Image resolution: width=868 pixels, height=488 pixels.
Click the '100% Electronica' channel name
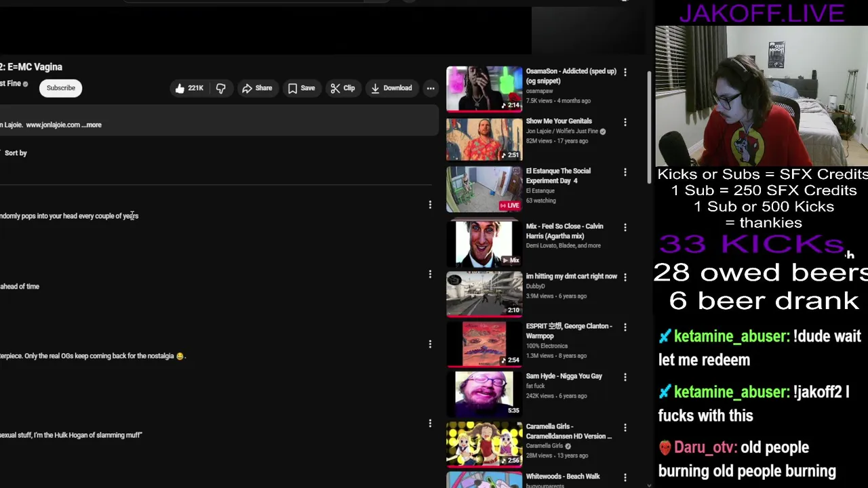547,346
